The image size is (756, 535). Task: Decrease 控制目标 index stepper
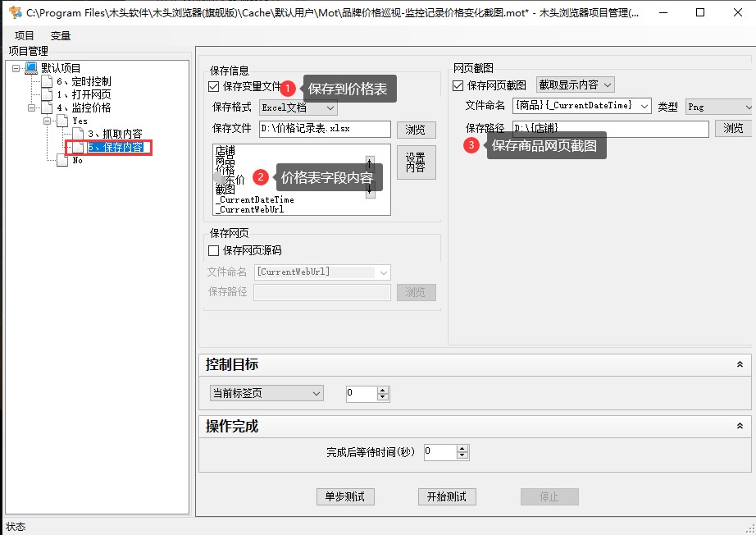[x=383, y=397]
